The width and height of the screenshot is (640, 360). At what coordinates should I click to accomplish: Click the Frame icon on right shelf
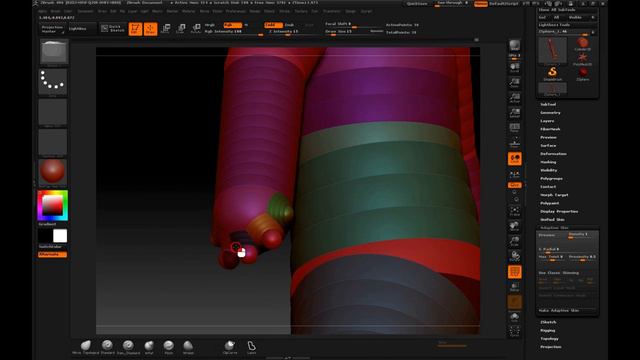(514, 211)
